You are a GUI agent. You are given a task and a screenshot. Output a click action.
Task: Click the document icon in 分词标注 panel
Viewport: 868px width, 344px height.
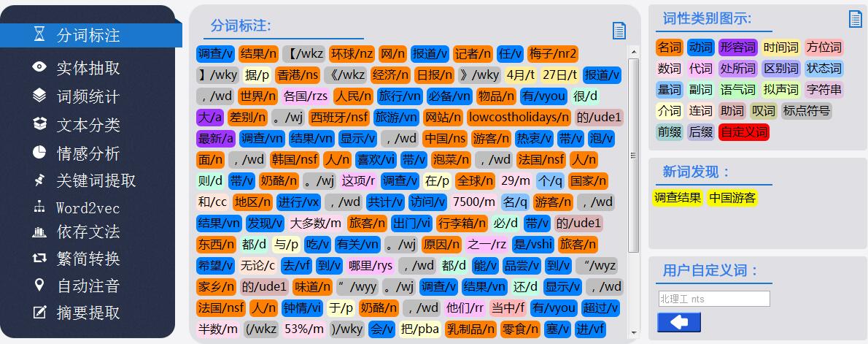pyautogui.click(x=619, y=31)
